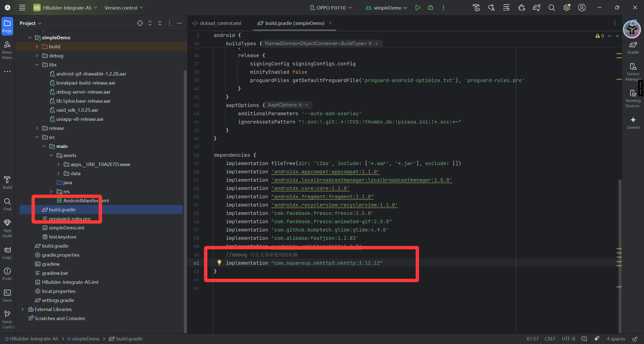Open the App Quality Insights window

7,228
